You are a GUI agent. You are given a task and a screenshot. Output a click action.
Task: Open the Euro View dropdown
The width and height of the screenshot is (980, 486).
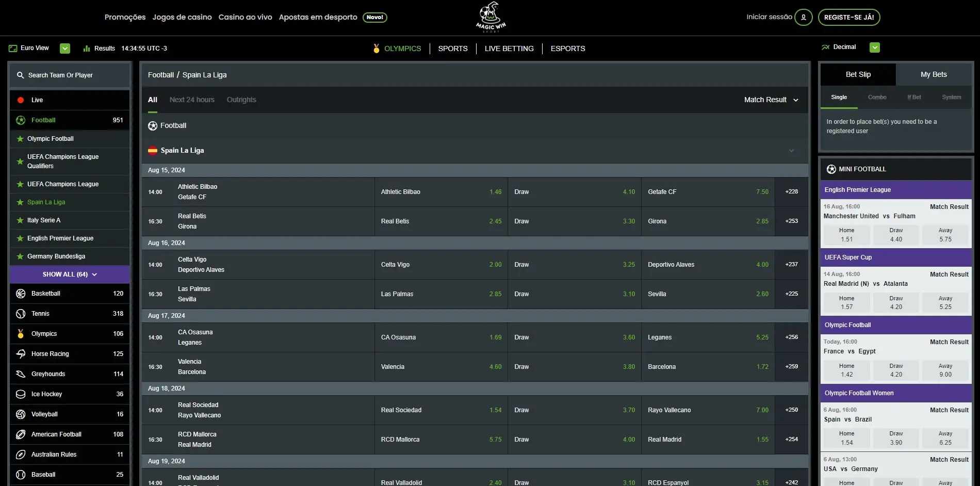pos(65,48)
